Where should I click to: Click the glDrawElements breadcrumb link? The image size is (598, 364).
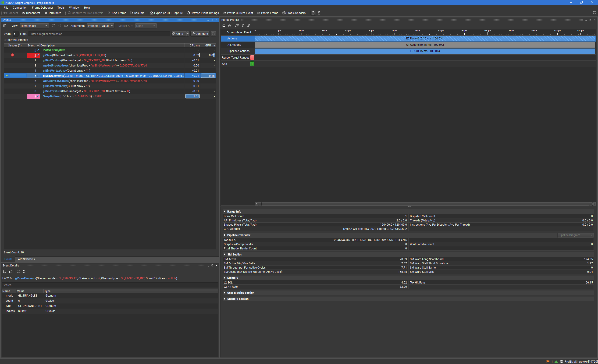(18, 40)
